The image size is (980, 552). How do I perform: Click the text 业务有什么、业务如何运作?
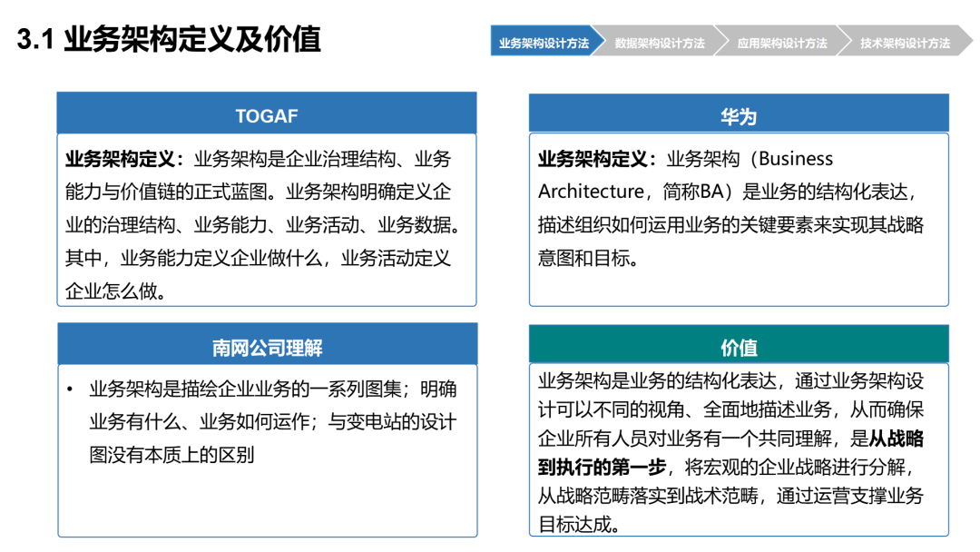point(200,421)
